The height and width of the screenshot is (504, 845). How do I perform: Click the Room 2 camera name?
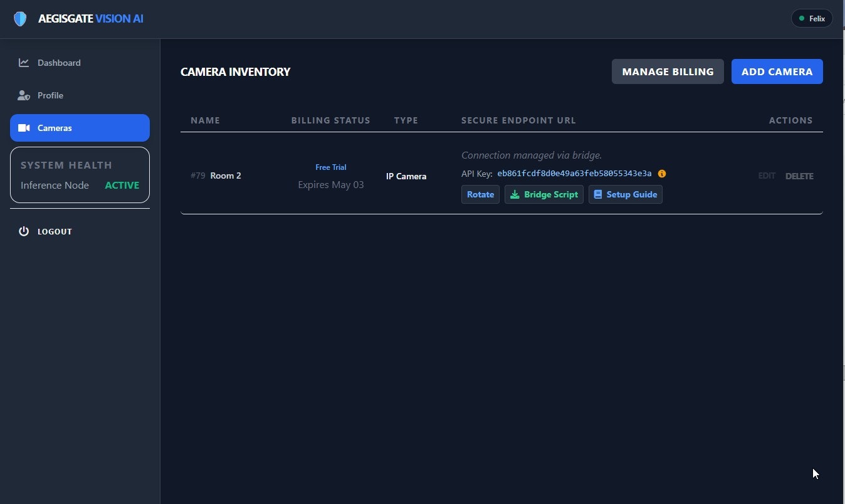coord(226,176)
